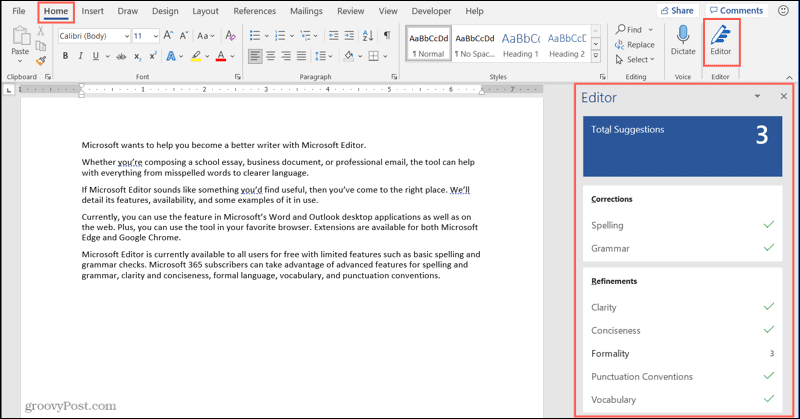Select the Format Painter brush
The height and width of the screenshot is (419, 800).
[x=41, y=61]
